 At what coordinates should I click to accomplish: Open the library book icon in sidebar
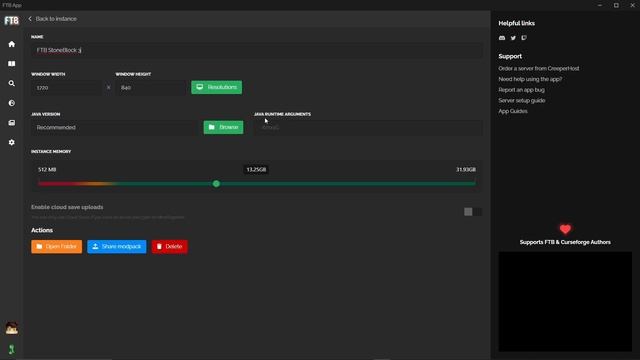coord(11,64)
